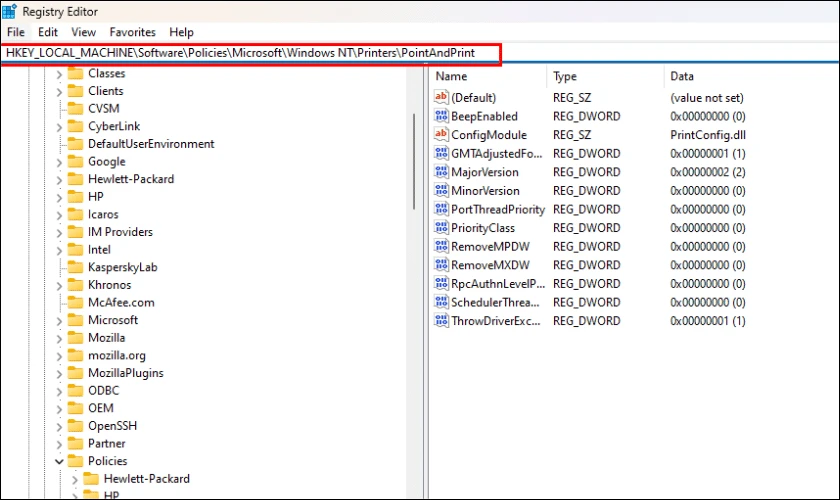
Task: Expand the Mozilla key
Action: (59, 339)
